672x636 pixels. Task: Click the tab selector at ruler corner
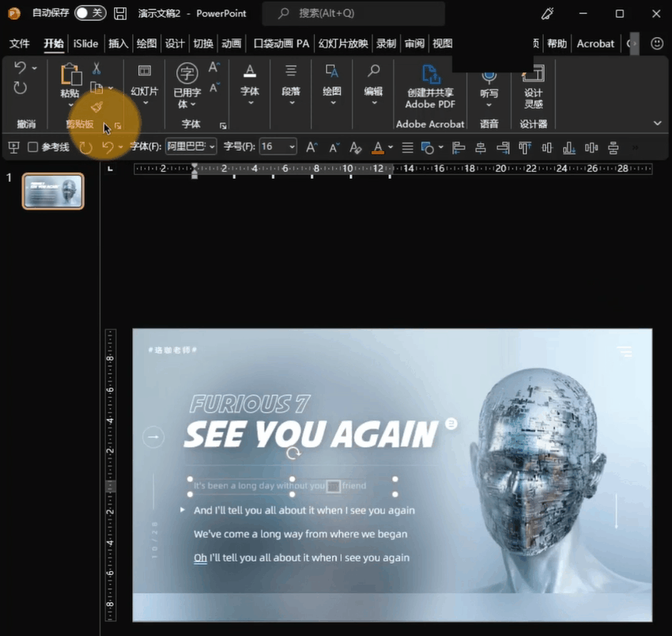[110, 168]
